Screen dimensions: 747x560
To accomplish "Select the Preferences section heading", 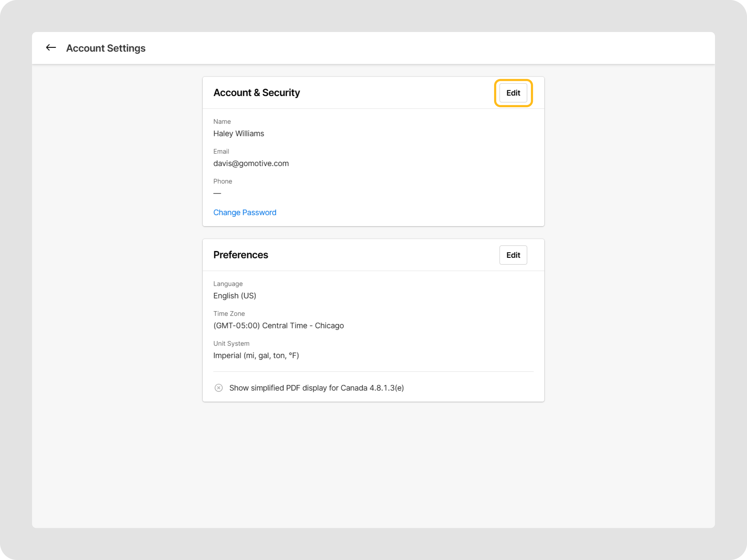I will coord(240,255).
